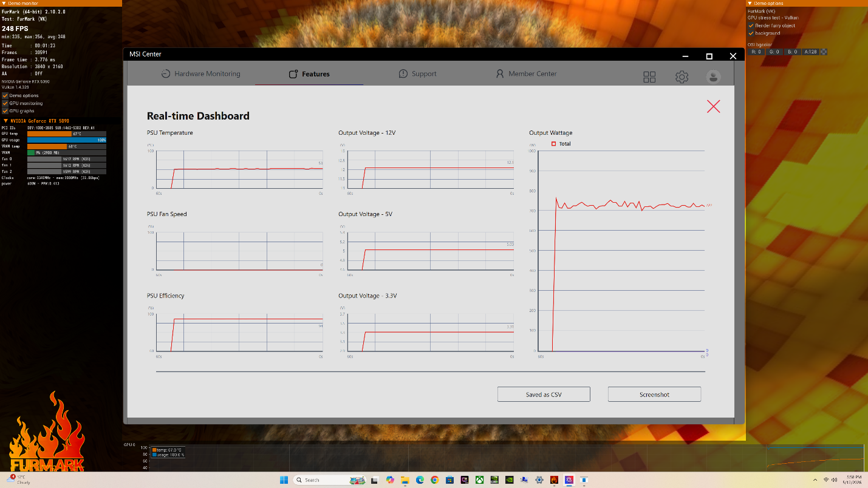The image size is (868, 488).
Task: Click the Output Voltage - 12V label
Action: point(367,133)
